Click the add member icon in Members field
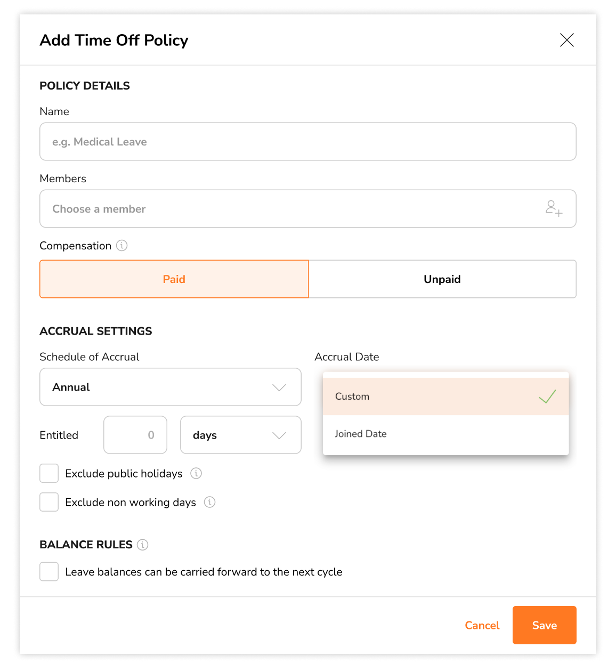Image resolution: width=616 pixels, height=672 pixels. 554,208
